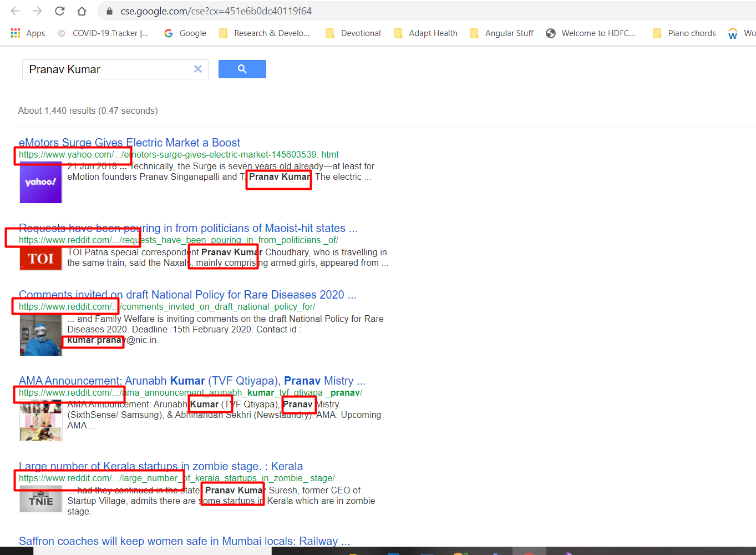Click snippet text 'Startup Village, admits there are'
The image size is (756, 555).
[131, 501]
